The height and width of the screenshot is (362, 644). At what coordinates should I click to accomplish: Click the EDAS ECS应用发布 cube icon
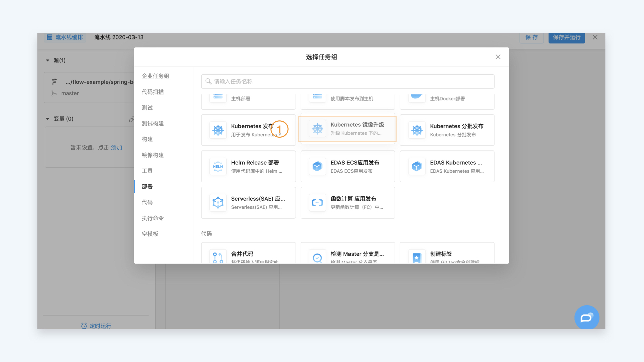point(317,167)
